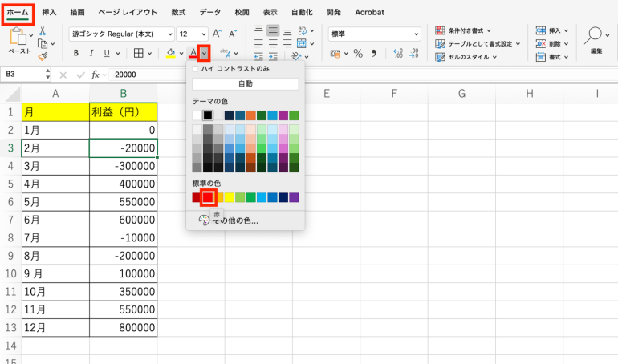This screenshot has width=618, height=364.
Task: Click the phonetic guide abc icon
Action: click(x=226, y=53)
